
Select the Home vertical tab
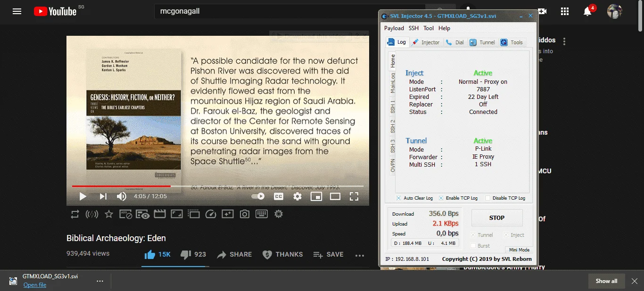(x=392, y=61)
